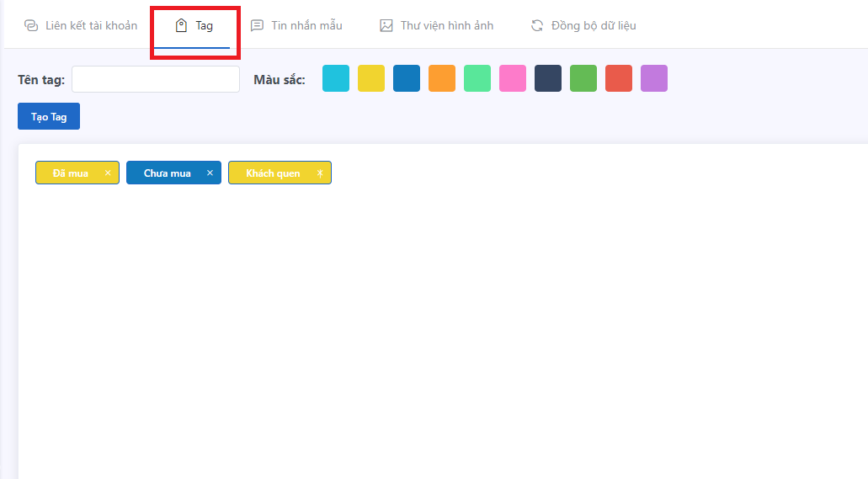The width and height of the screenshot is (868, 479).
Task: Select the pink color swatch
Action: [x=513, y=78]
